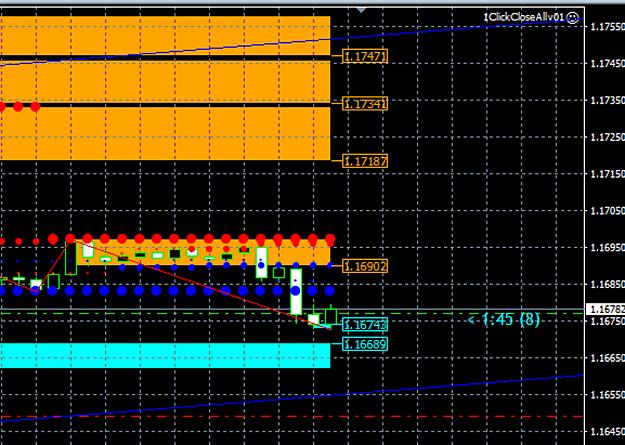
Task: Select the red dash-dot horizontal line at bottom
Action: point(292,417)
